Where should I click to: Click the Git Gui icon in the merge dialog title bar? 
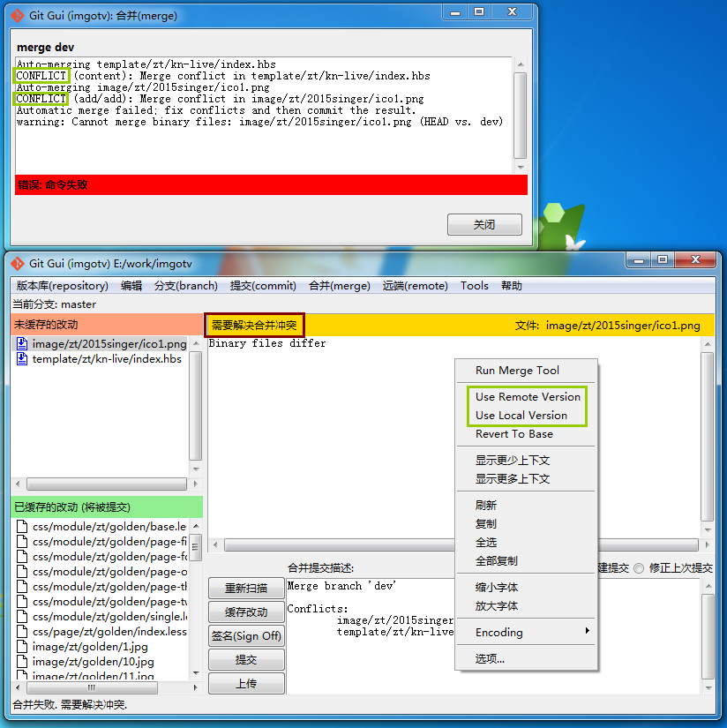[17, 13]
